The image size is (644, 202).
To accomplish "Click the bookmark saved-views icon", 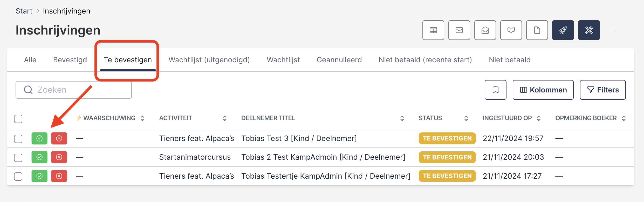I will coord(495,90).
